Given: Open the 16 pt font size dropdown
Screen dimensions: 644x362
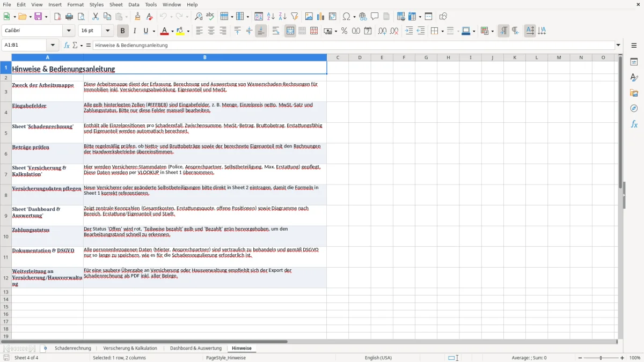Looking at the screenshot, I should tap(108, 31).
